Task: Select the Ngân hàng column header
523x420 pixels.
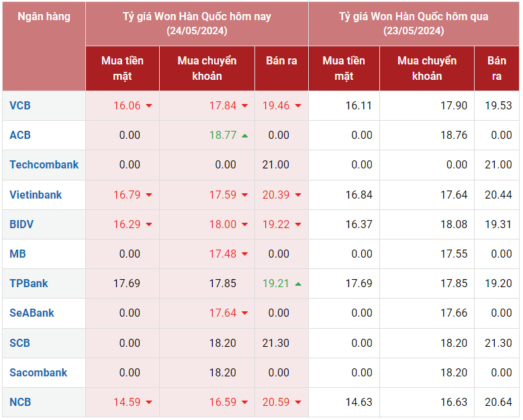Action: [x=44, y=17]
